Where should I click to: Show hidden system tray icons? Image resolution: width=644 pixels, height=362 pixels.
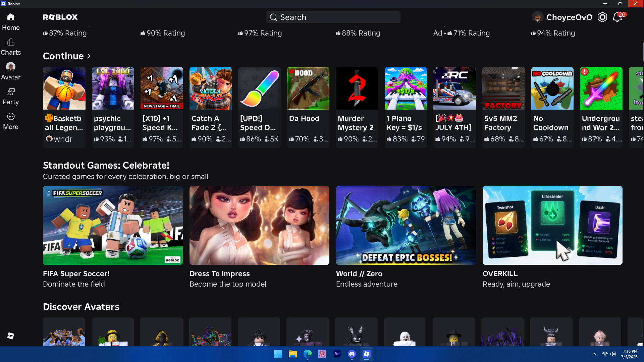point(594,354)
